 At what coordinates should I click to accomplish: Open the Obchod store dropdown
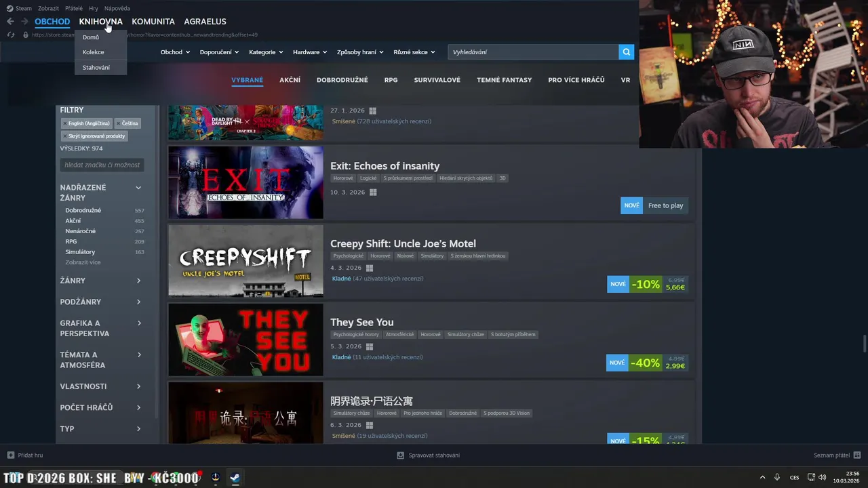click(x=175, y=52)
